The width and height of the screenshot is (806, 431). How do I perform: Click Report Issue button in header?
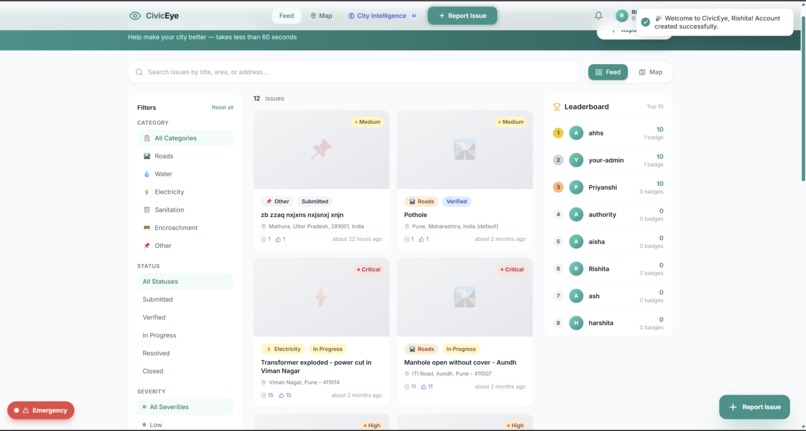462,16
